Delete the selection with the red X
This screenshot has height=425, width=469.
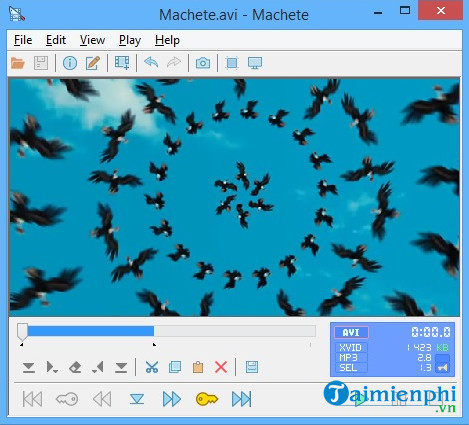pyautogui.click(x=221, y=367)
